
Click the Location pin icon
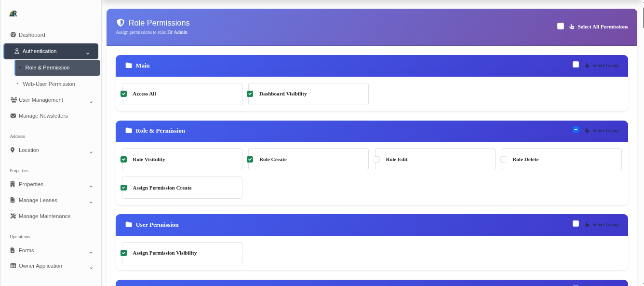(13, 150)
